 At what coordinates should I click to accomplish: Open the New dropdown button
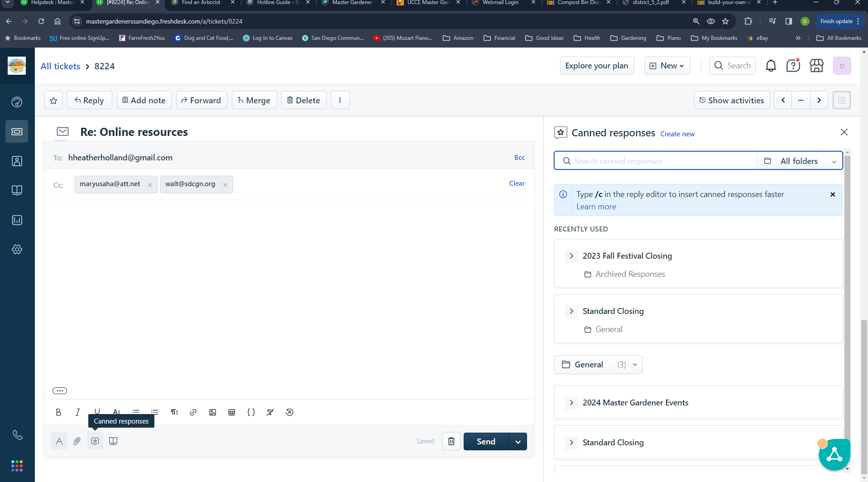point(667,66)
